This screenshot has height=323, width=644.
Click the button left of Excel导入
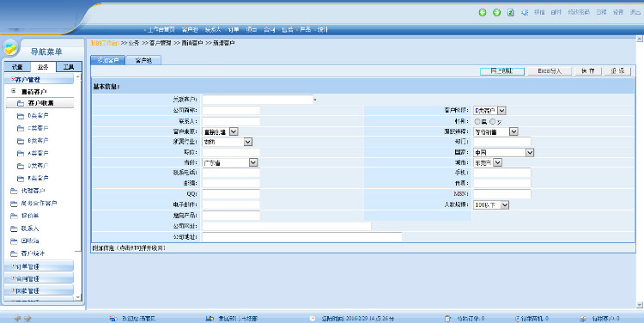click(502, 71)
